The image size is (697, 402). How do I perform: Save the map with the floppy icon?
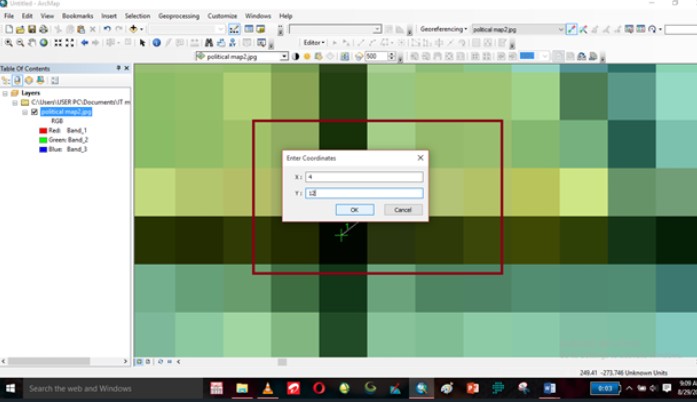pos(32,29)
